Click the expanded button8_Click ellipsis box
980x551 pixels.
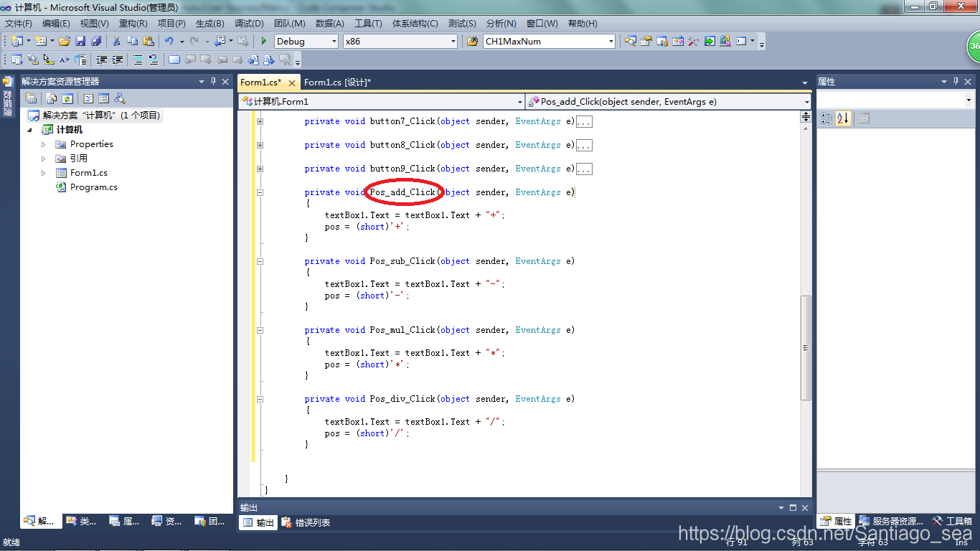(x=584, y=146)
